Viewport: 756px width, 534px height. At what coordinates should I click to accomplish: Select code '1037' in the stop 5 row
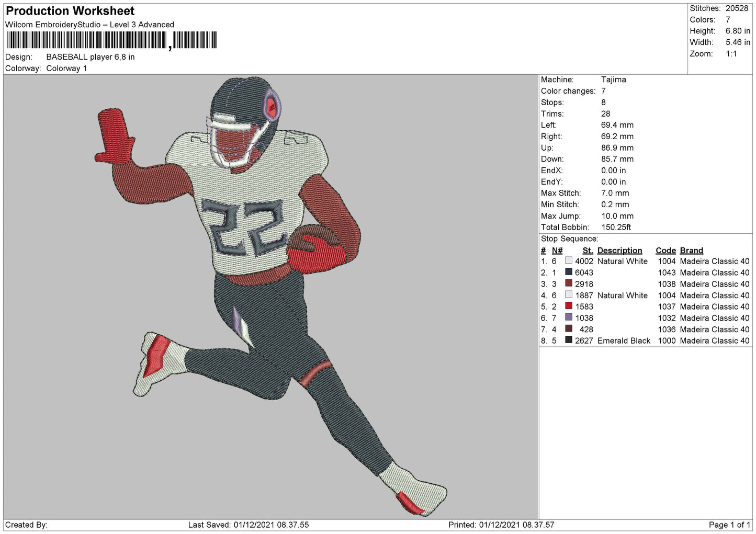[x=667, y=306]
